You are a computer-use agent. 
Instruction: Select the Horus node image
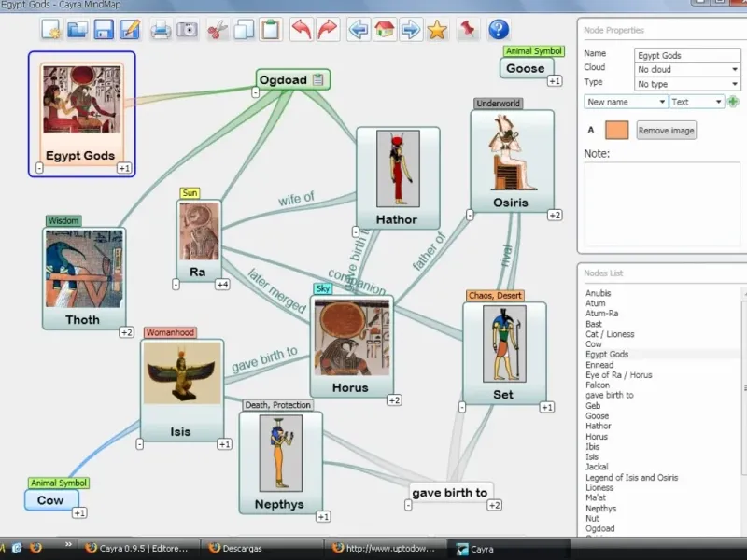(x=352, y=338)
